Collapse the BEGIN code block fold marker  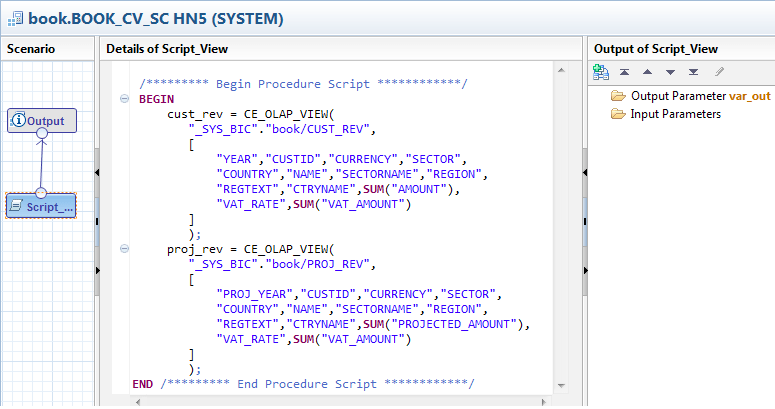tap(124, 98)
